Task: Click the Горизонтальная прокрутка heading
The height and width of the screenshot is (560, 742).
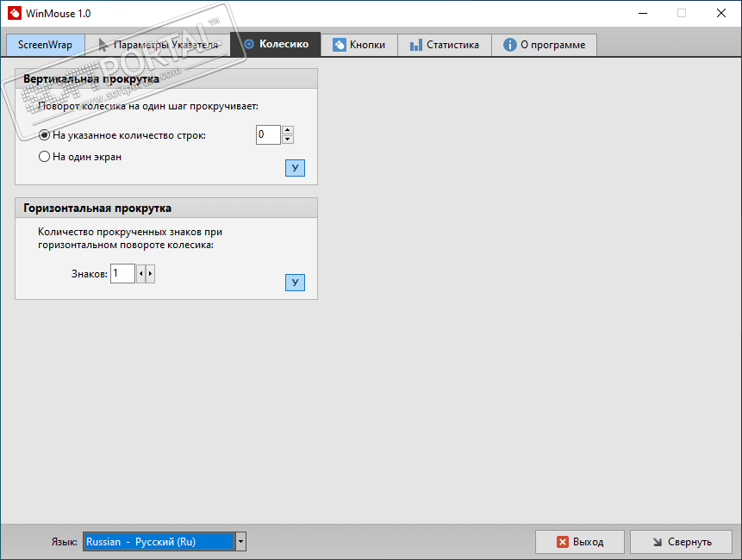Action: [x=97, y=208]
